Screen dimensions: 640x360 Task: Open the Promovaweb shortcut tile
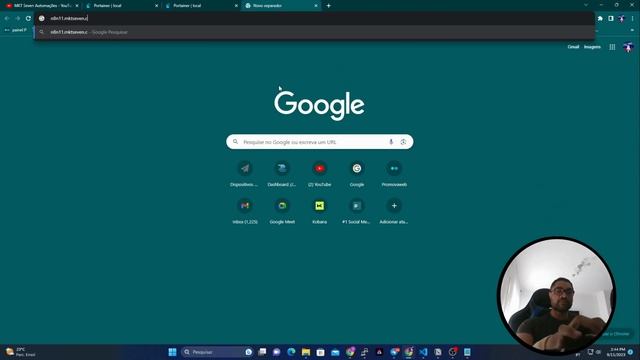click(x=394, y=173)
